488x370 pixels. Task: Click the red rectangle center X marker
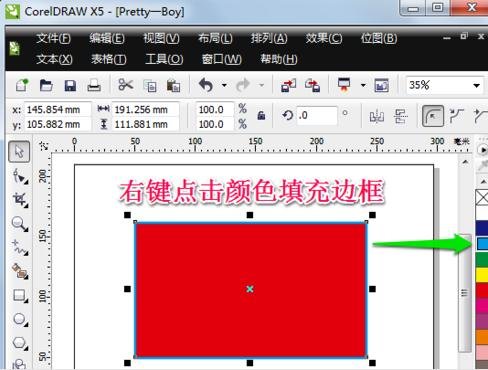click(250, 289)
